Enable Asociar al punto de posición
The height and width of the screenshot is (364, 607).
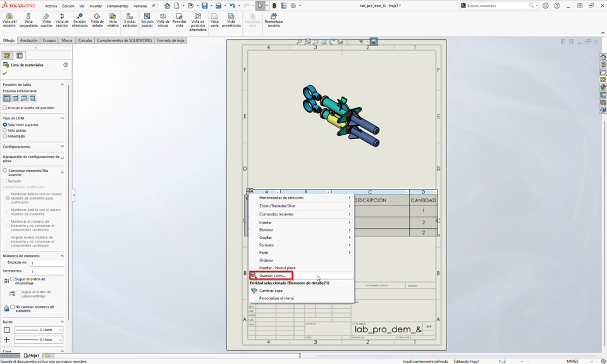coord(5,108)
